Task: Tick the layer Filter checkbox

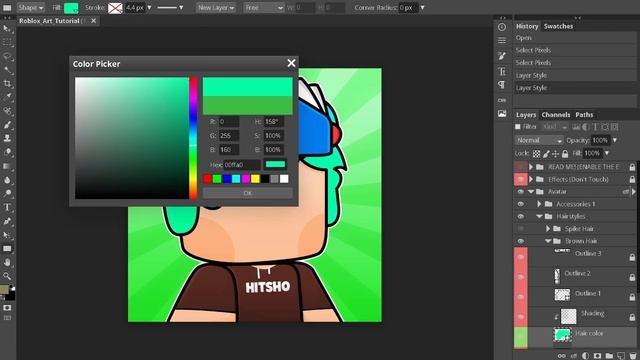Action: coord(518,127)
